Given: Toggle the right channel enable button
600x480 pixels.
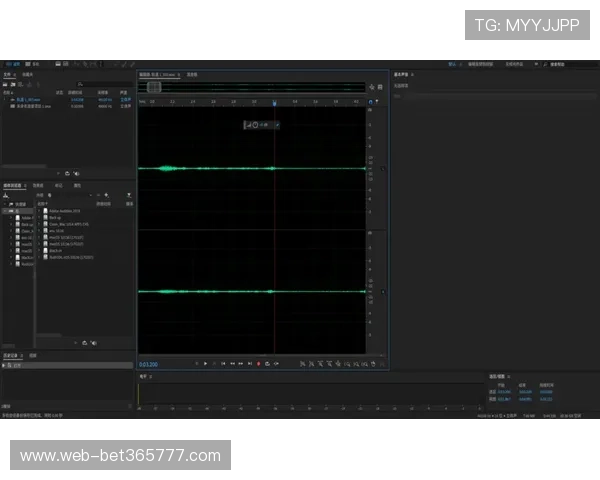Looking at the screenshot, I should click(x=382, y=292).
